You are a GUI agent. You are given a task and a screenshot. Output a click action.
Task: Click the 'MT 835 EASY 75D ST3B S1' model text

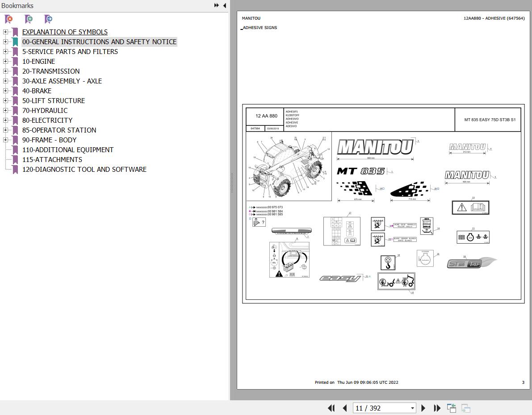click(x=490, y=120)
